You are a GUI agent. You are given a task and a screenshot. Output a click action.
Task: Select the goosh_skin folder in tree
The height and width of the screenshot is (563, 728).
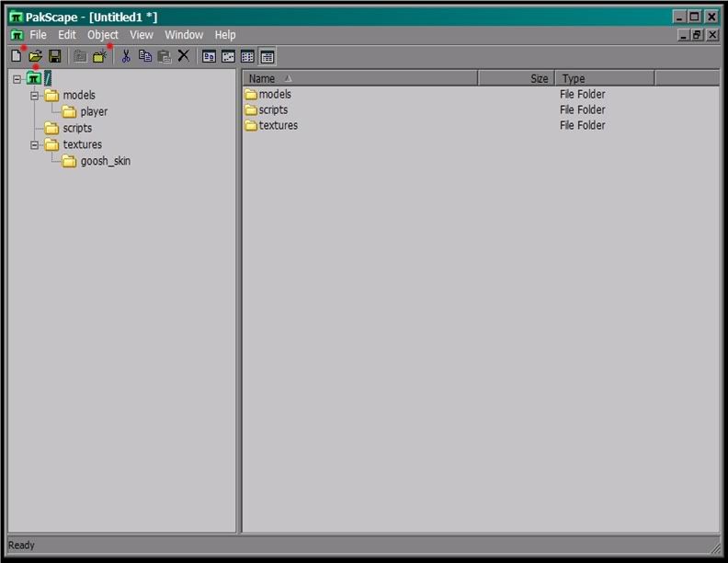[x=106, y=161]
